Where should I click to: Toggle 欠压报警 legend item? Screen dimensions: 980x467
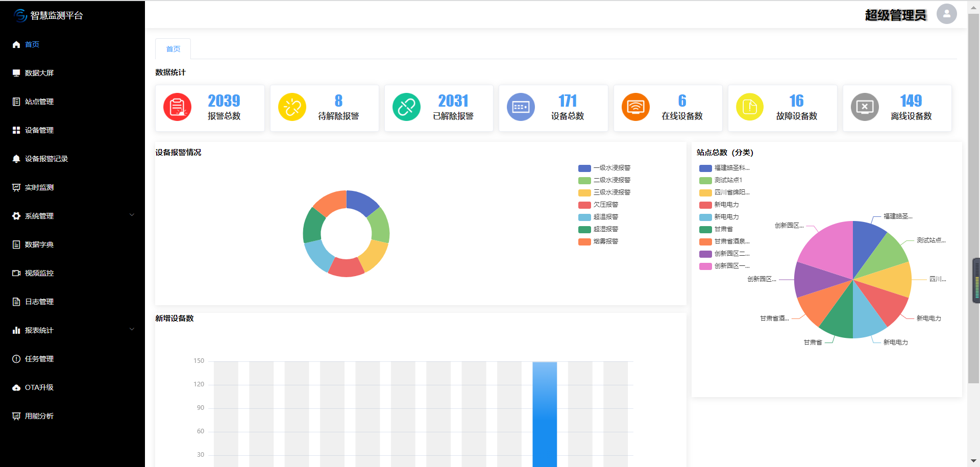coord(598,205)
